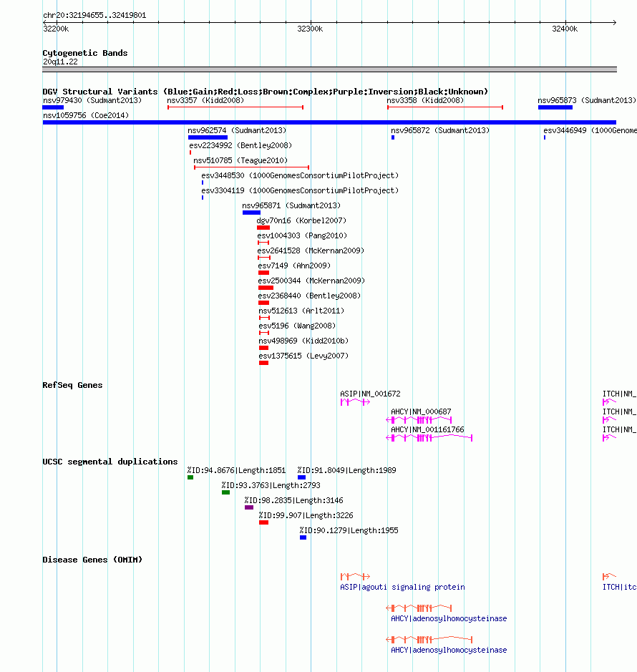Image resolution: width=637 pixels, height=672 pixels.
Task: Click the red bar under esv1375615
Action: pyautogui.click(x=263, y=363)
